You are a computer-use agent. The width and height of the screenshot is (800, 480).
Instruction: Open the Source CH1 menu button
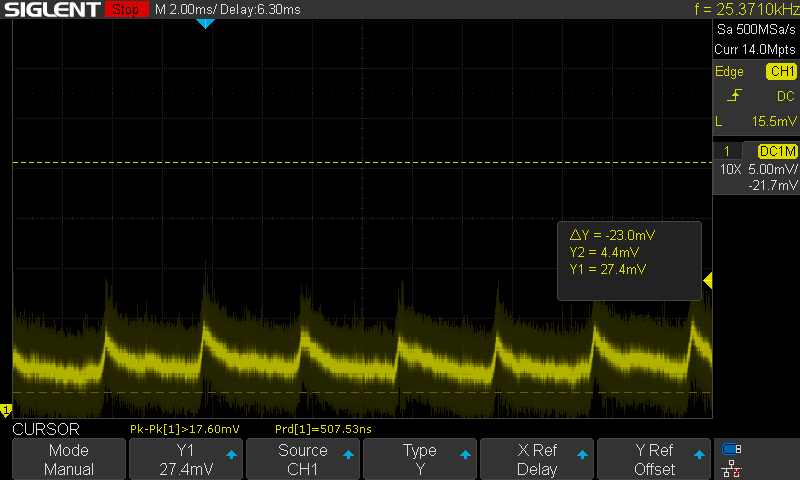(x=303, y=459)
